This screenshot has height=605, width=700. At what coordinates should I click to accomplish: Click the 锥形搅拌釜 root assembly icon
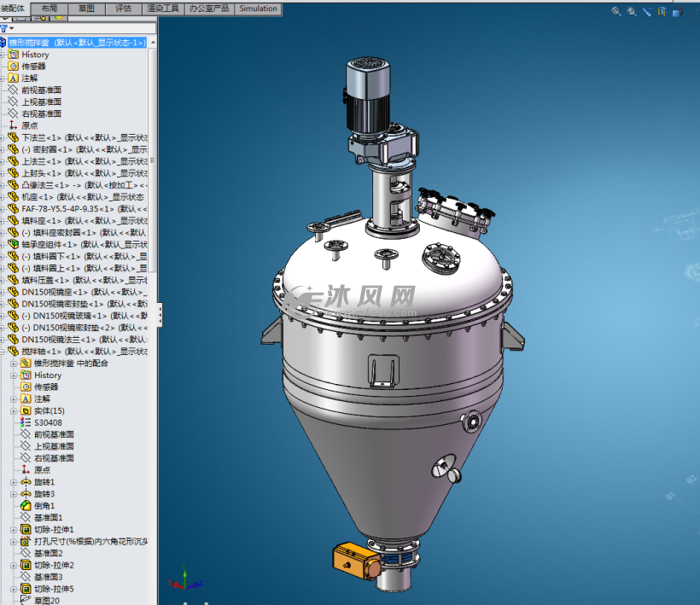tap(3, 43)
